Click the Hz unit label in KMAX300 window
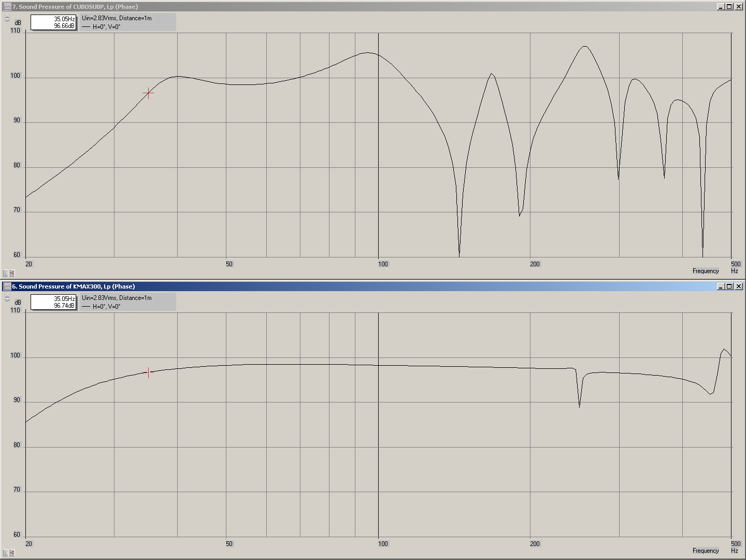 (x=735, y=551)
